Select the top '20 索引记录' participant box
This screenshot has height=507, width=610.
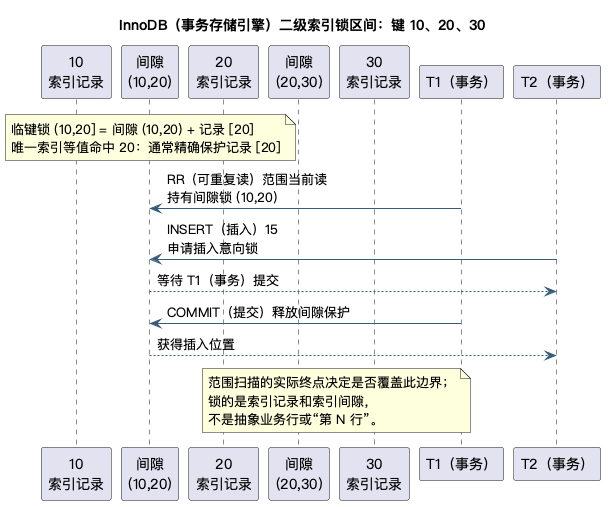(223, 72)
